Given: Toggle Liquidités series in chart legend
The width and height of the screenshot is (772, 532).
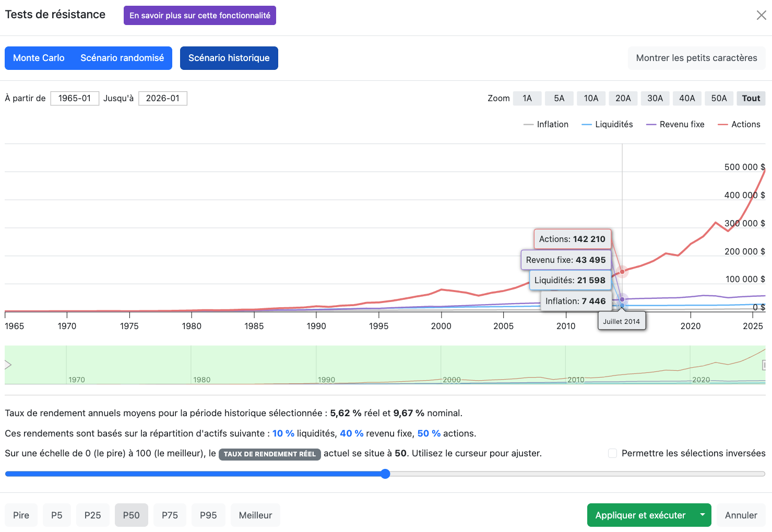Looking at the screenshot, I should click(x=607, y=124).
